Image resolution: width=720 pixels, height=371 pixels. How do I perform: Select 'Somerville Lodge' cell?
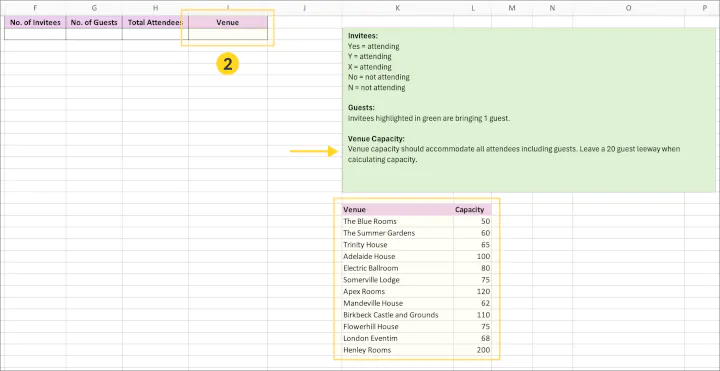tap(397, 280)
